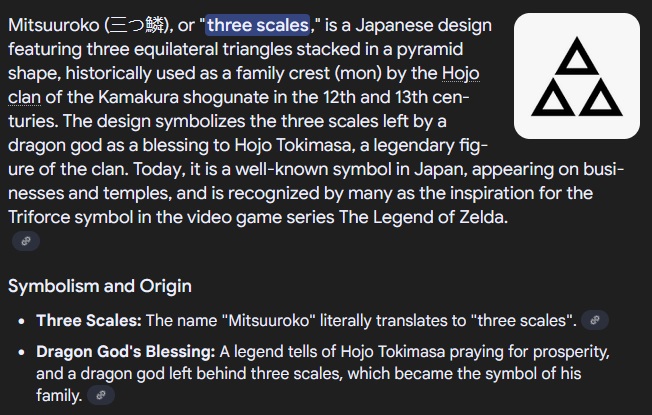Select the bold "Three Scales:" label
Screen dimensions: 652x415
(x=89, y=321)
